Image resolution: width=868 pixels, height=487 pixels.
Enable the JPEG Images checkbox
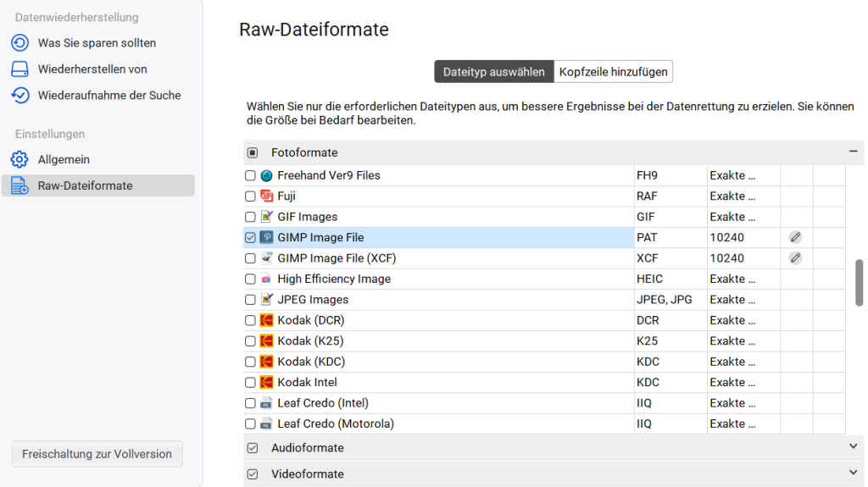[x=250, y=300]
